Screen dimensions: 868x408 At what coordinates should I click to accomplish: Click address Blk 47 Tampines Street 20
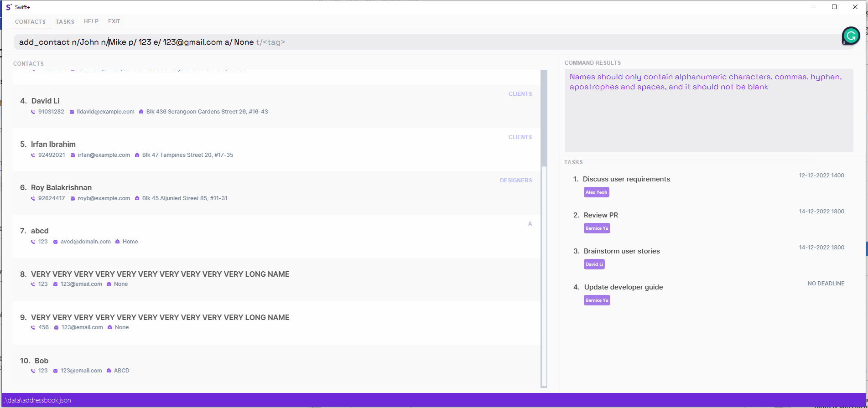point(187,155)
